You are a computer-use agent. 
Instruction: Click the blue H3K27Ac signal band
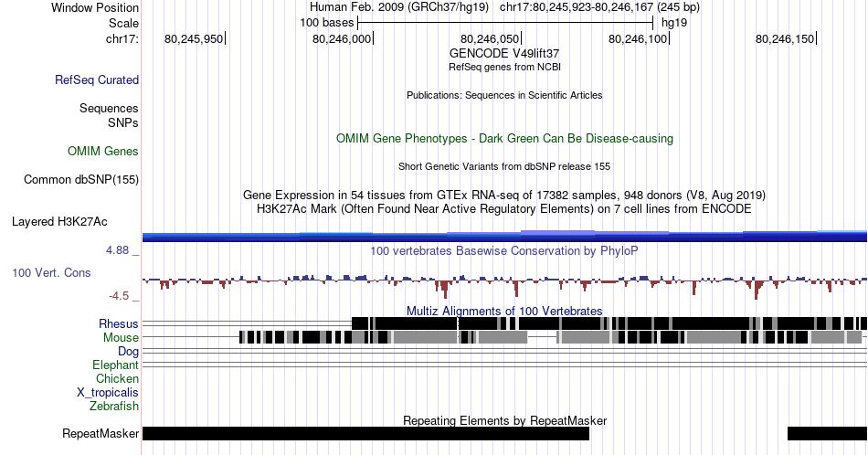tap(504, 236)
